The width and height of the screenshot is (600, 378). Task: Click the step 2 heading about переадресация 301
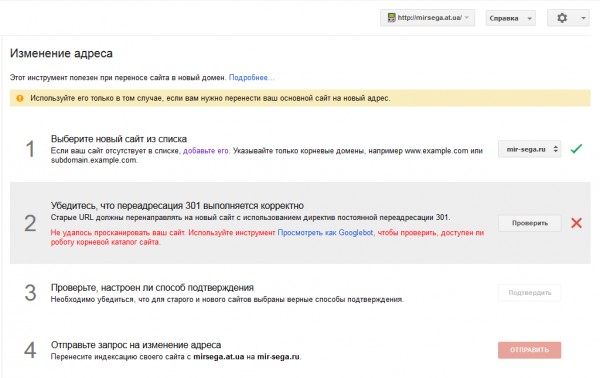click(x=177, y=206)
